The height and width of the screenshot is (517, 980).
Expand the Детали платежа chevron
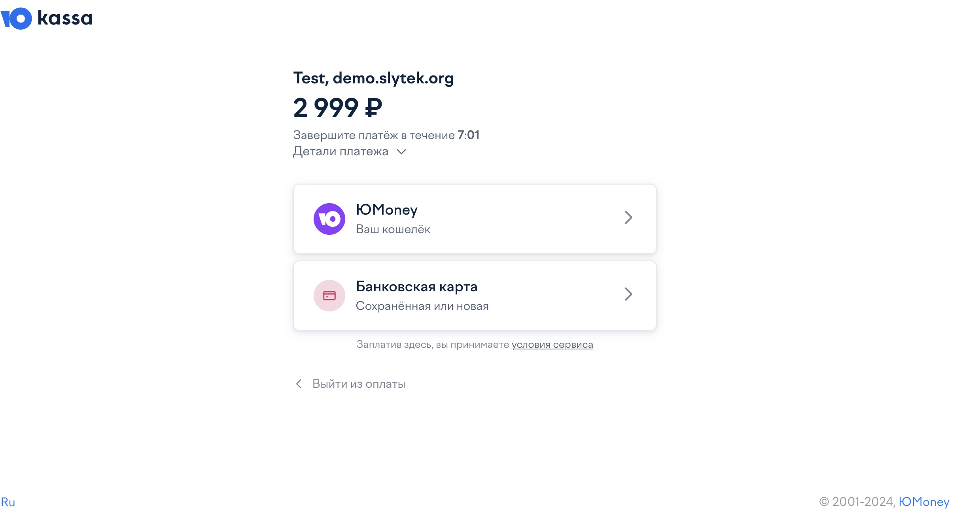pos(401,152)
